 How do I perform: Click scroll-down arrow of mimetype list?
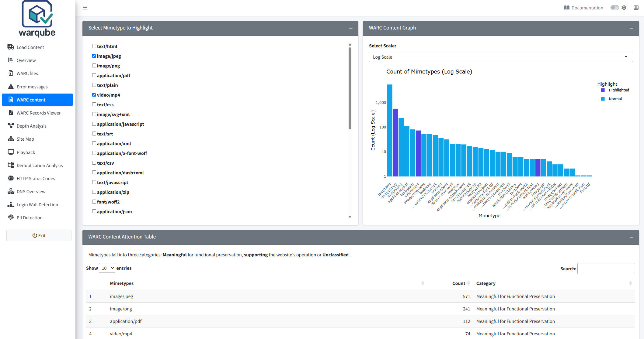pos(350,217)
